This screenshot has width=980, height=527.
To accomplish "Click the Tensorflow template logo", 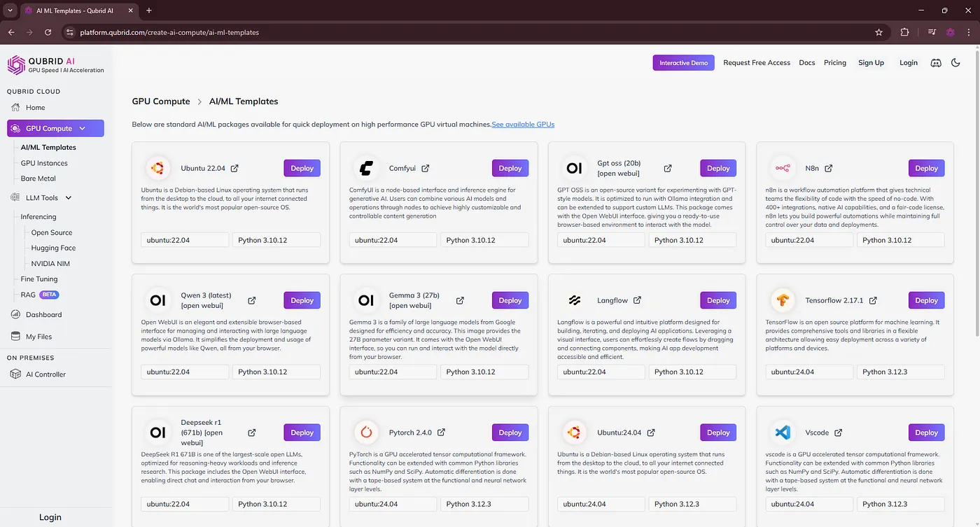I will (782, 300).
